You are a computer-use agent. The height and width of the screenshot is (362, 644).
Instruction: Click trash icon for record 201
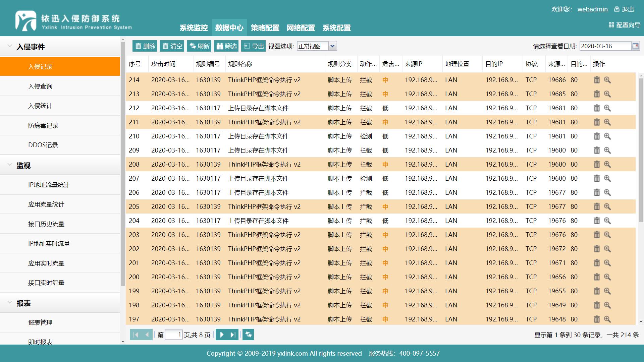pos(597,263)
